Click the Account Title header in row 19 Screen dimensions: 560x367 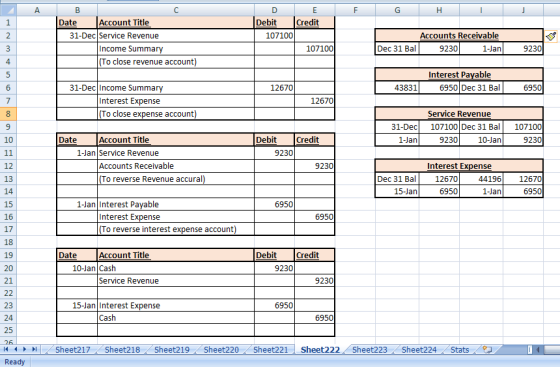click(x=176, y=255)
